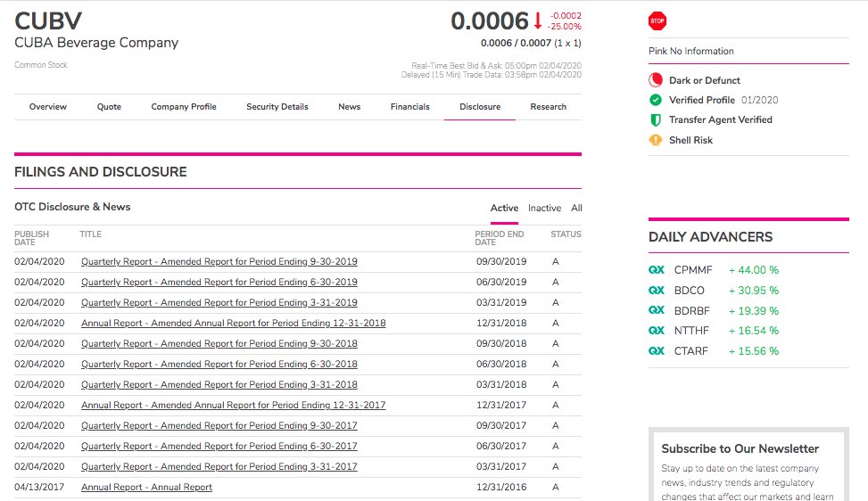Click the QX icon beside BDCO
868x501 pixels.
click(656, 291)
